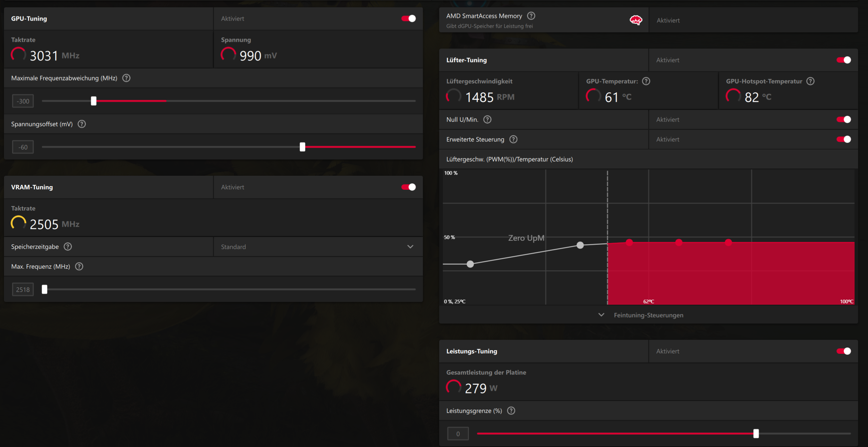The image size is (868, 447).
Task: Click help icon beside Max. Frequenz (MHz)
Action: 79,267
